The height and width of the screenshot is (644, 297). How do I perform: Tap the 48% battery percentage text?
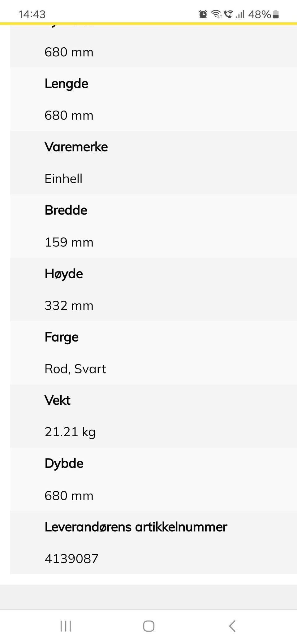pyautogui.click(x=260, y=14)
